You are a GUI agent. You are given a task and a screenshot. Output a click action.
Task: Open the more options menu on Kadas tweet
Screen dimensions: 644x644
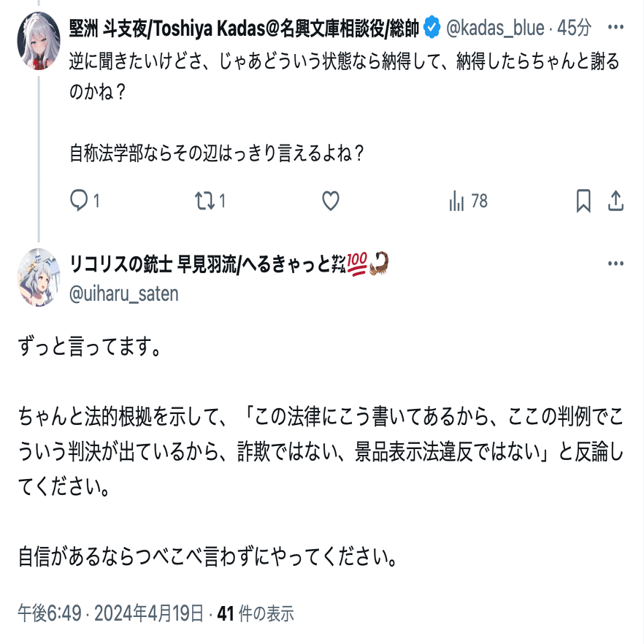616,28
